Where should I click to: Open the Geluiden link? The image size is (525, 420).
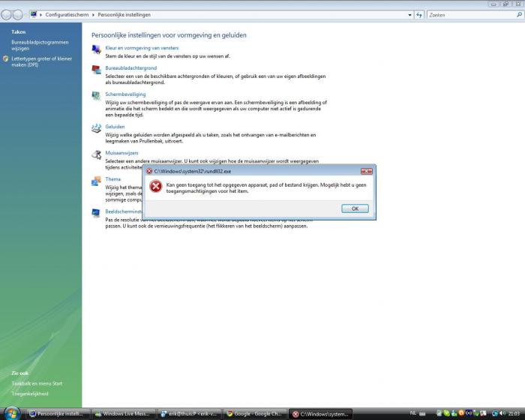[115, 127]
